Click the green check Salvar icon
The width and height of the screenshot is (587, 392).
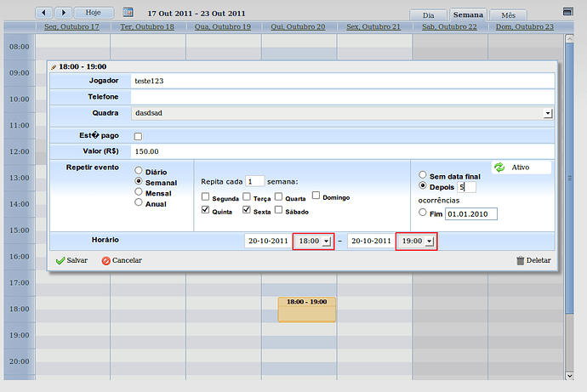pos(60,261)
